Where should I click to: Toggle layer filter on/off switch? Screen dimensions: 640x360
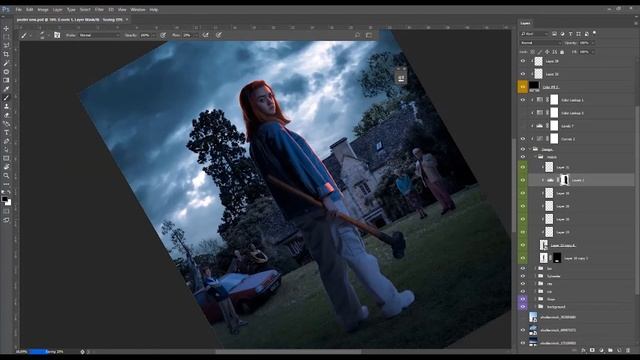(595, 33)
